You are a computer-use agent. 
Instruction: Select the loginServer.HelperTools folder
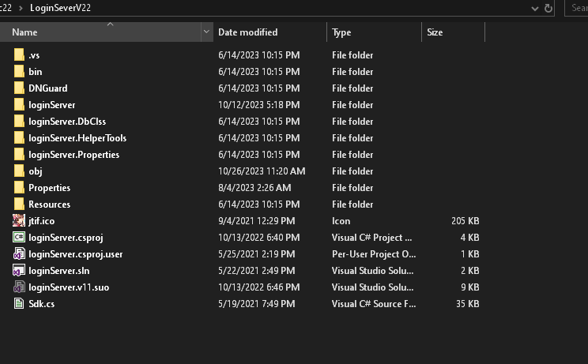(x=77, y=138)
